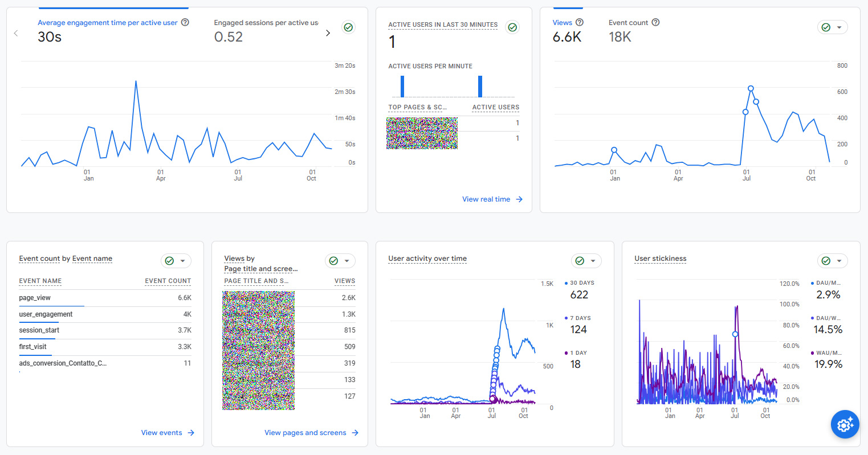
Task: Click help icon beside Average engagement time
Action: [185, 23]
